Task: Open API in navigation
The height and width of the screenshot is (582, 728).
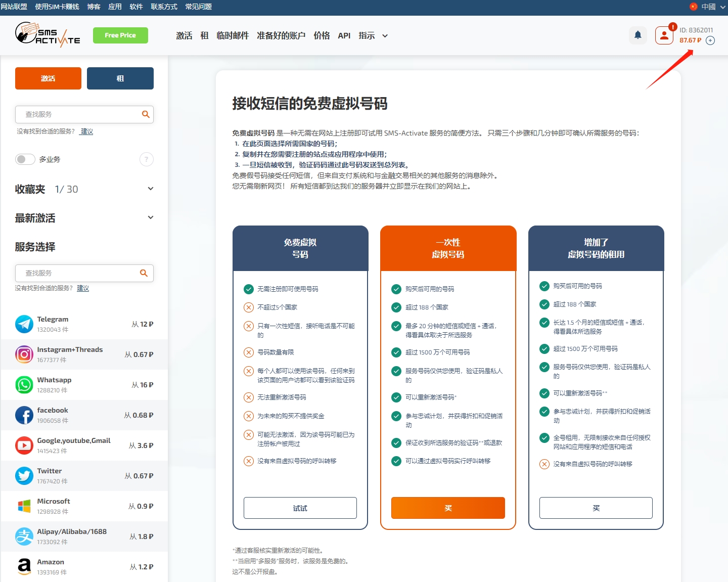Action: (344, 35)
